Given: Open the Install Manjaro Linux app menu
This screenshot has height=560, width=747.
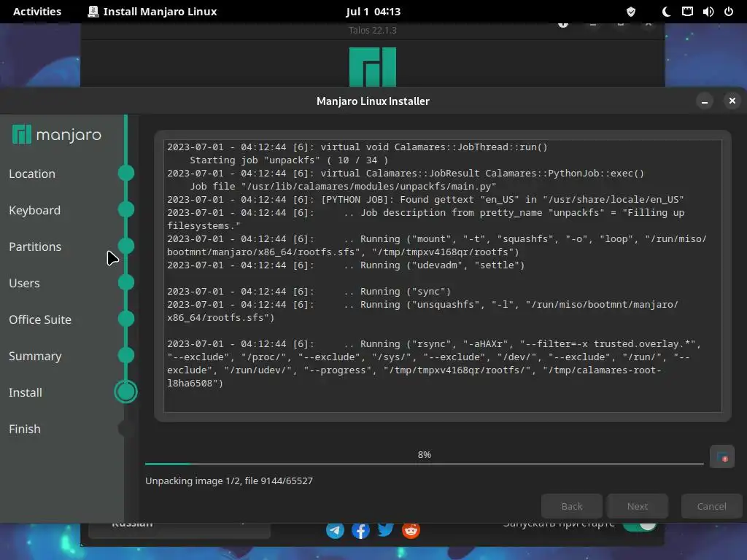Looking at the screenshot, I should [x=152, y=12].
